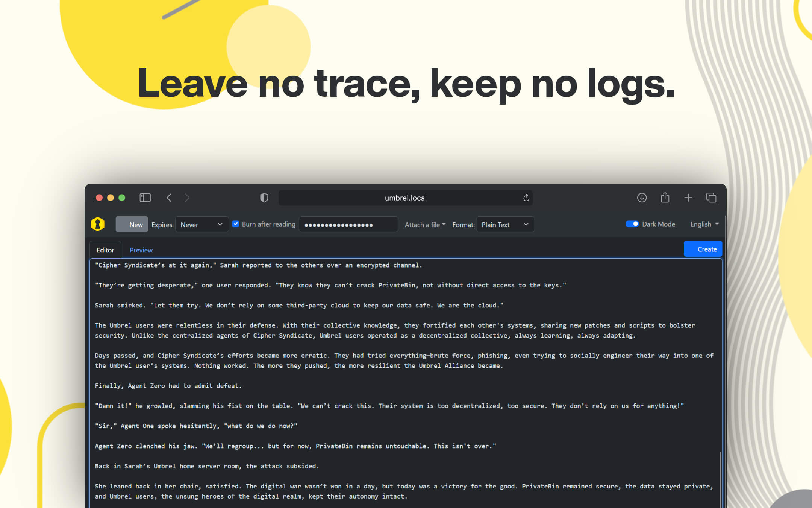The height and width of the screenshot is (508, 812).
Task: Open the Expires dropdown set to Never
Action: pos(202,224)
